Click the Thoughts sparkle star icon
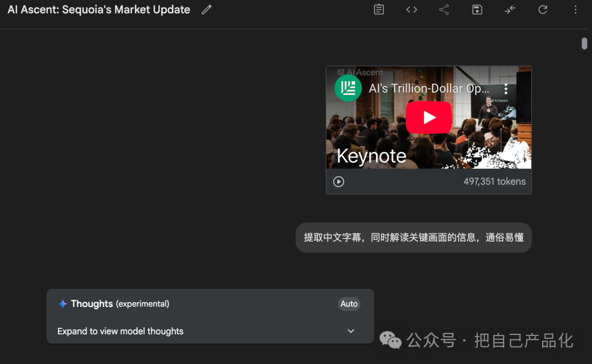592x364 pixels. pyautogui.click(x=62, y=304)
